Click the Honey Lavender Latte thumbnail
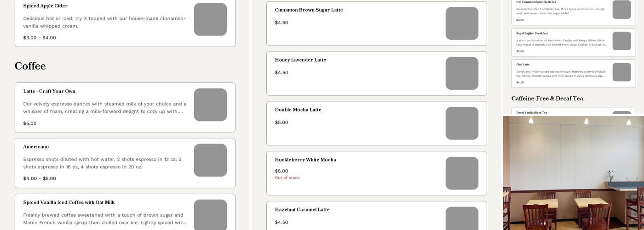 pos(462,74)
